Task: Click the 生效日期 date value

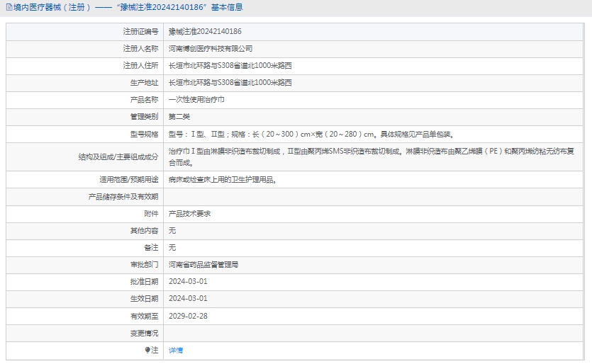Action: pos(188,299)
